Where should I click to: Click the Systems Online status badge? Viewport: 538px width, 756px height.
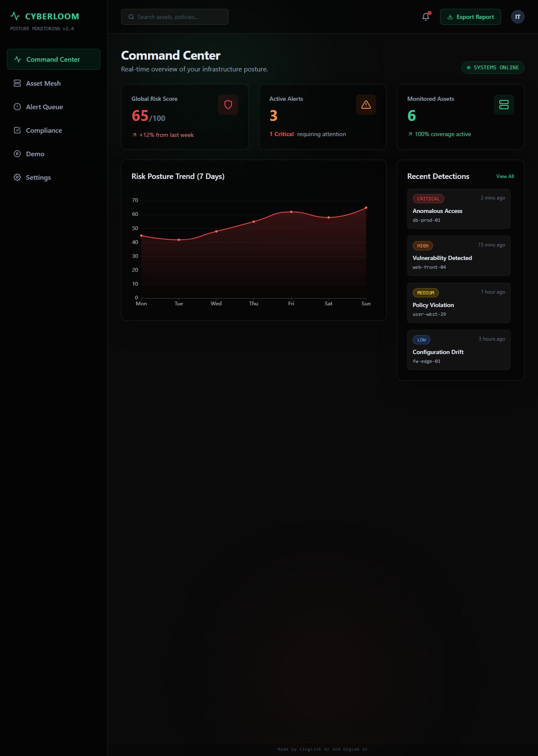(493, 68)
